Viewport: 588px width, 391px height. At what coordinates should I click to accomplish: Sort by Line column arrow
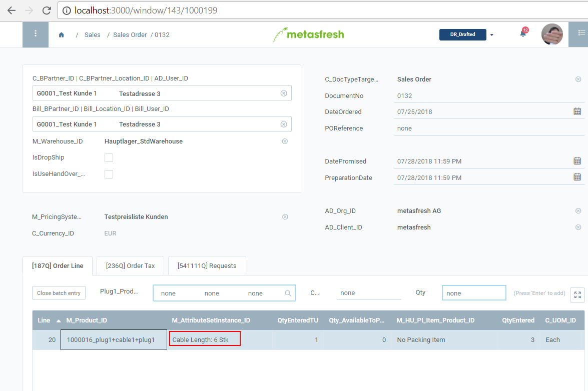pyautogui.click(x=59, y=320)
